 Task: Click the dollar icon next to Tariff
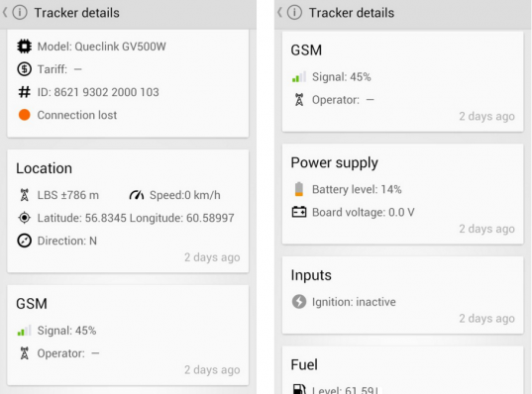(24, 69)
